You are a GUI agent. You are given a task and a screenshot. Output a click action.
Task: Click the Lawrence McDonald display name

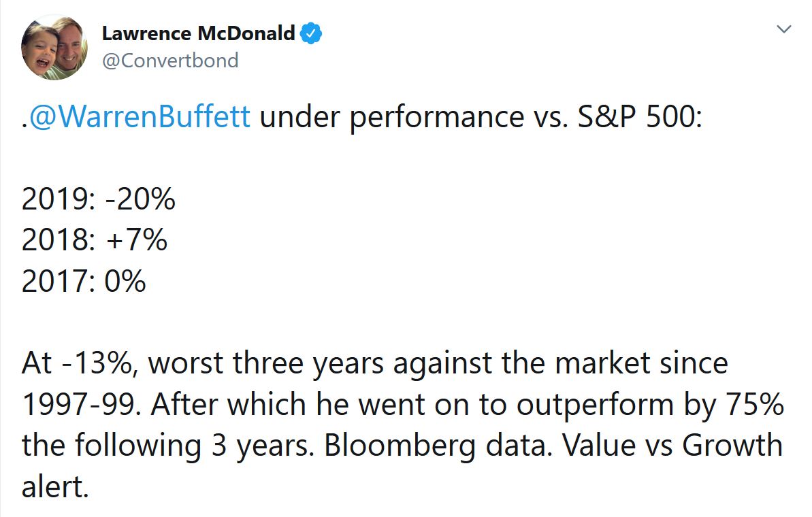(198, 33)
